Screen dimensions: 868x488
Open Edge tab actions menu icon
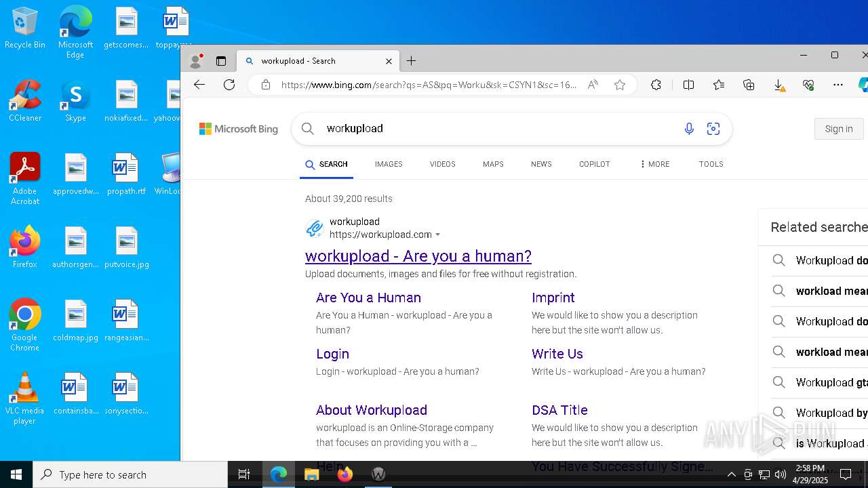(221, 61)
